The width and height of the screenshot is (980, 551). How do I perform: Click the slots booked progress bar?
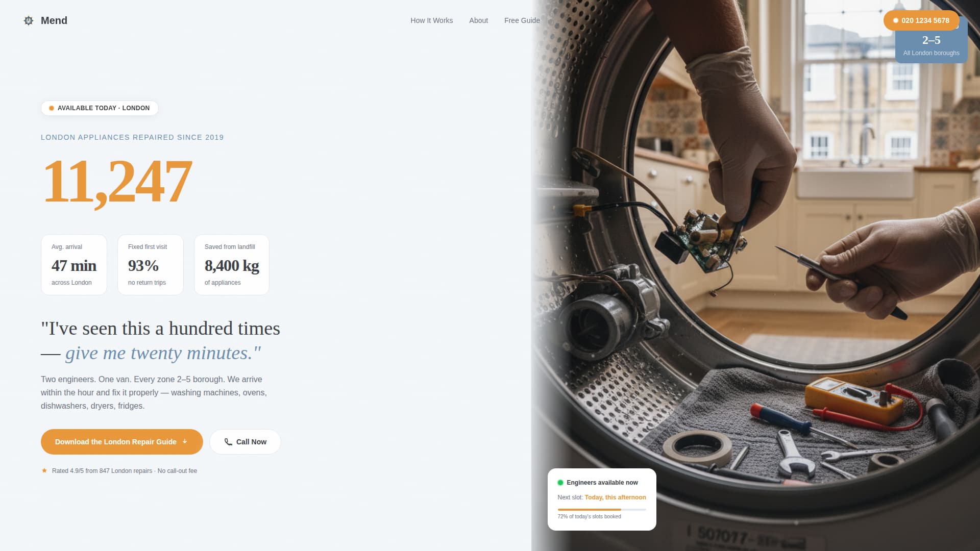click(x=602, y=510)
